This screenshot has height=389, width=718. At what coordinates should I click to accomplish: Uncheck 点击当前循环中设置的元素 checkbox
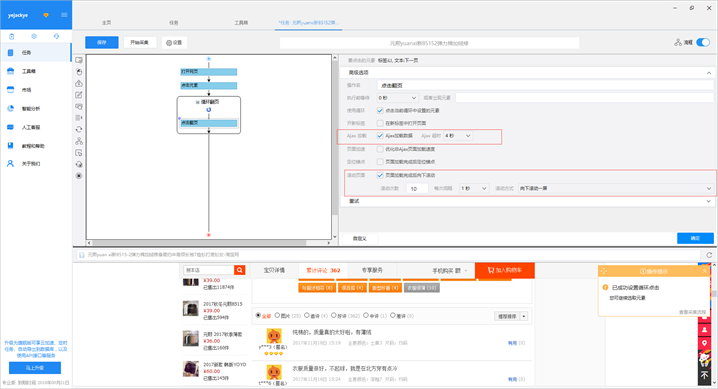click(380, 110)
